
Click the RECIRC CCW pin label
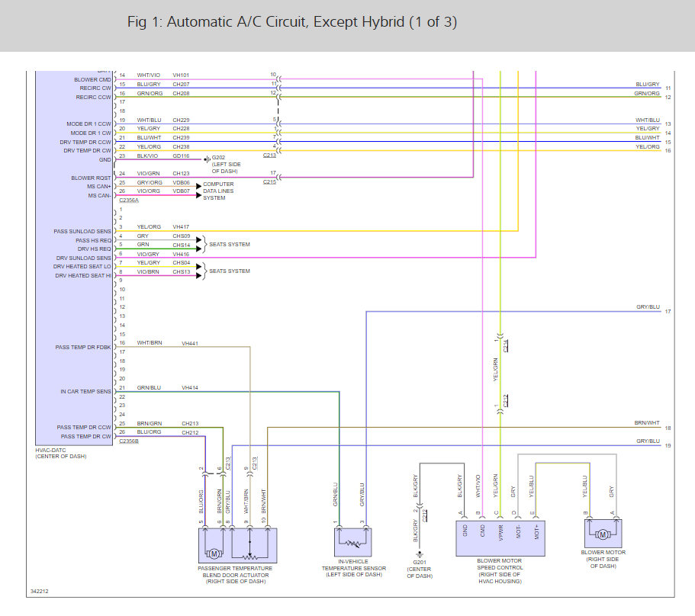coord(93,97)
